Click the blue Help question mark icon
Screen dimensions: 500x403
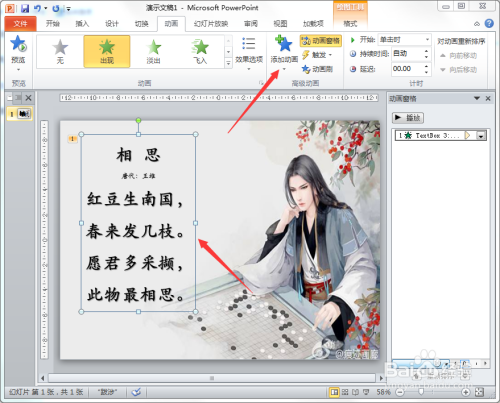click(489, 23)
